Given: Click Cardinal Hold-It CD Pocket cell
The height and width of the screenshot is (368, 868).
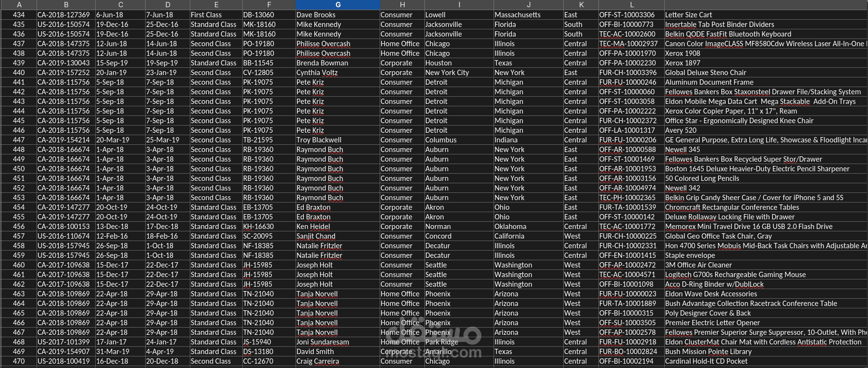Looking at the screenshot, I should tap(766, 361).
